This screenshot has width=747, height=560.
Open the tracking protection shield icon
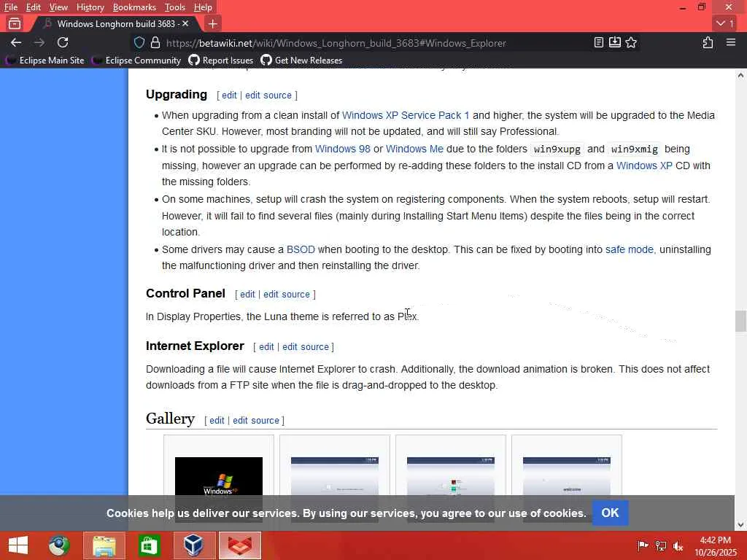(x=139, y=43)
